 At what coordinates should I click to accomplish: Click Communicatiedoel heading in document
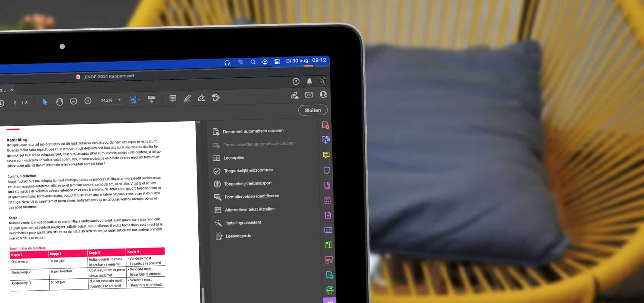[x=22, y=176]
